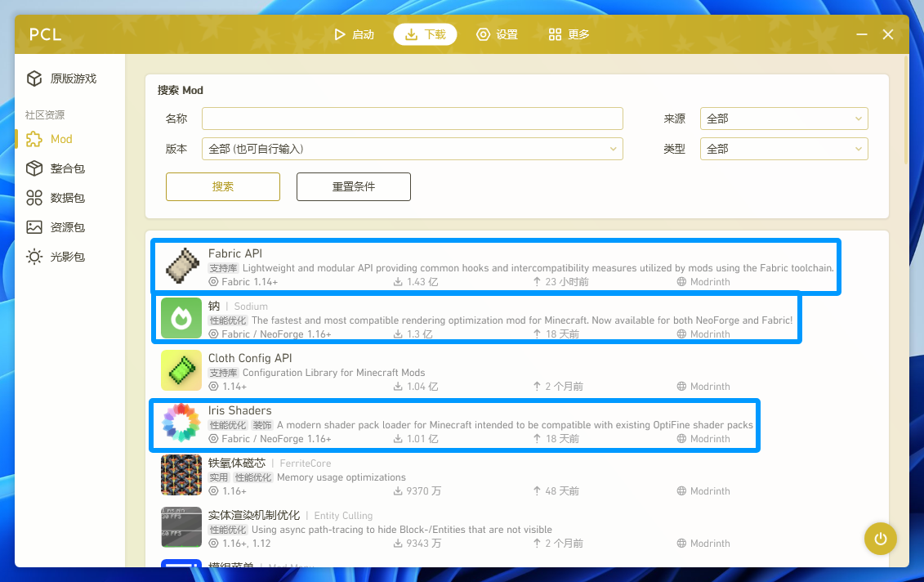
Task: Focus the 名称 name input field
Action: 412,119
